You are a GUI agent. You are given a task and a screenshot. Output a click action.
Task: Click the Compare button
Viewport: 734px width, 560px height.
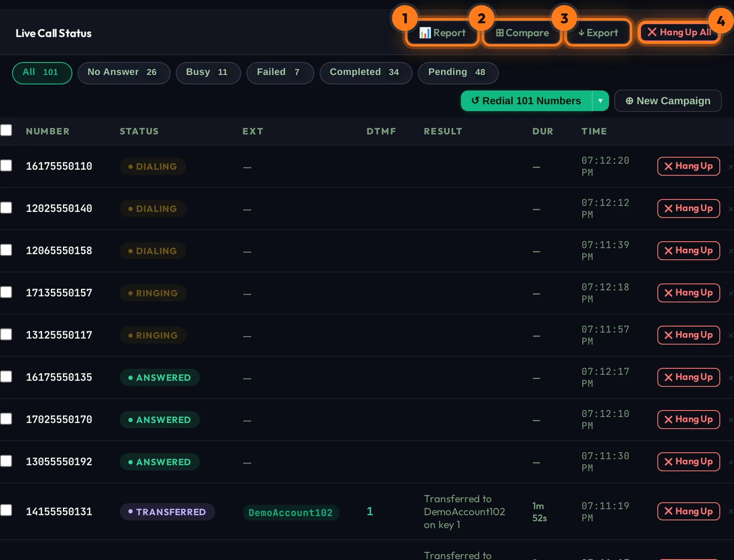[x=522, y=33]
